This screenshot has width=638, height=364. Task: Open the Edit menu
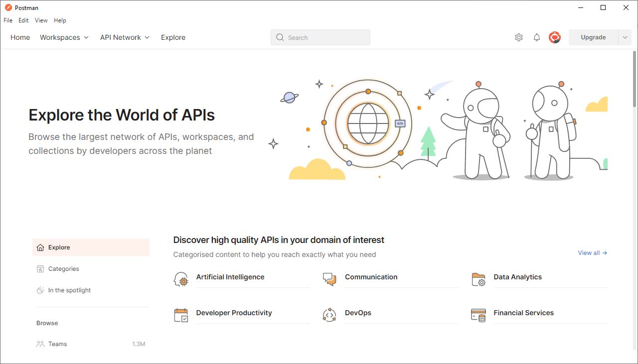click(23, 20)
